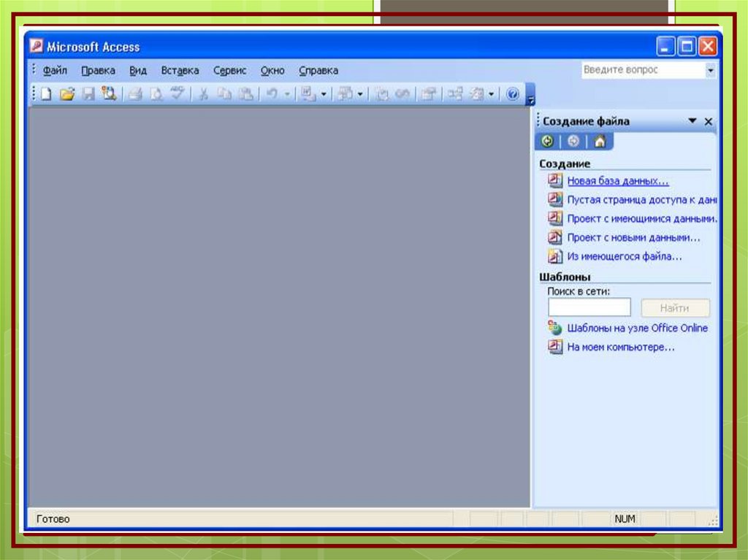Minimize the Microsoft Access window
Image resolution: width=748 pixels, height=560 pixels.
665,47
